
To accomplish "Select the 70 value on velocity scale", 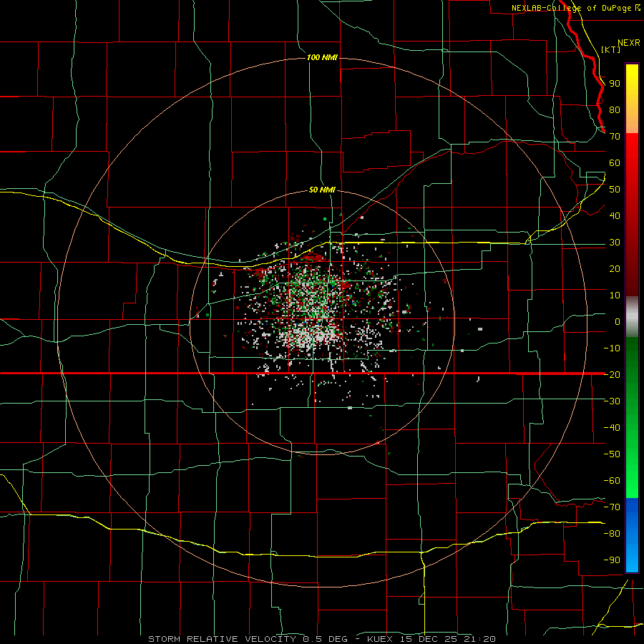I will (x=615, y=137).
